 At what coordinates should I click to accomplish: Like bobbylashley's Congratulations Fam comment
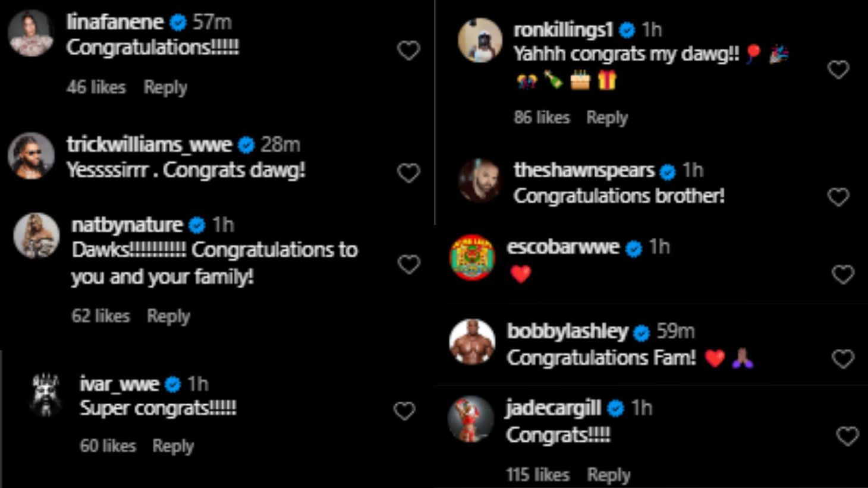(x=842, y=358)
